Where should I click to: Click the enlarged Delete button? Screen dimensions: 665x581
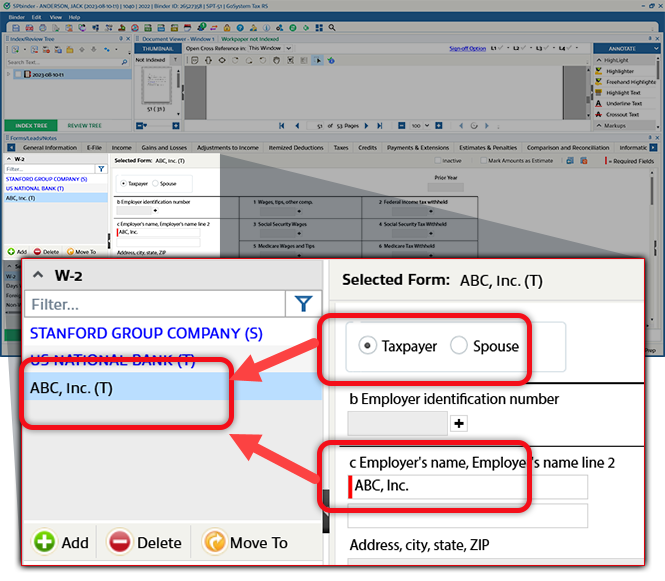[x=145, y=542]
